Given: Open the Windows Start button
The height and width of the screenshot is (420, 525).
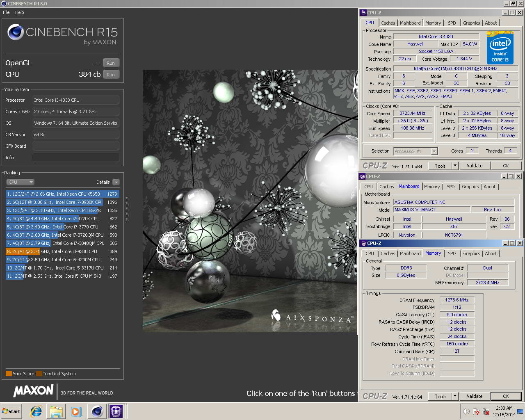Looking at the screenshot, I should point(11,411).
